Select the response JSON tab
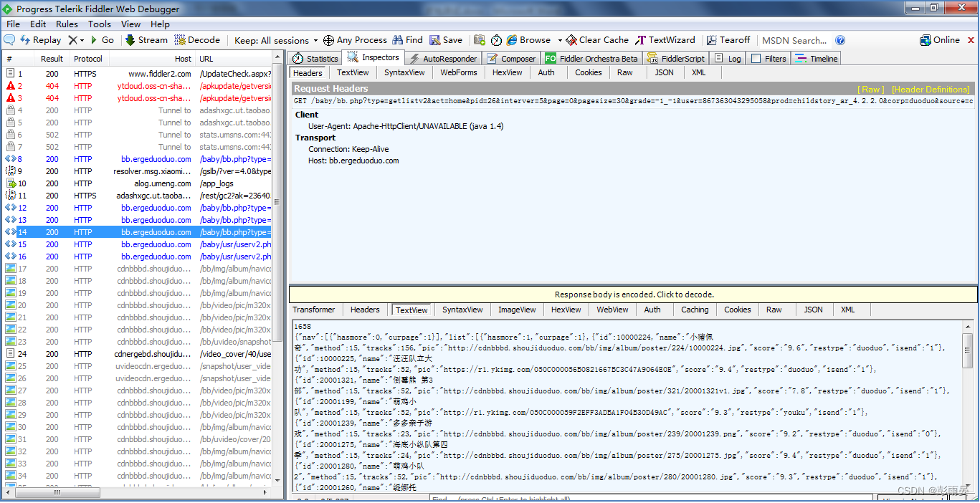The width and height of the screenshot is (980, 503). [813, 310]
